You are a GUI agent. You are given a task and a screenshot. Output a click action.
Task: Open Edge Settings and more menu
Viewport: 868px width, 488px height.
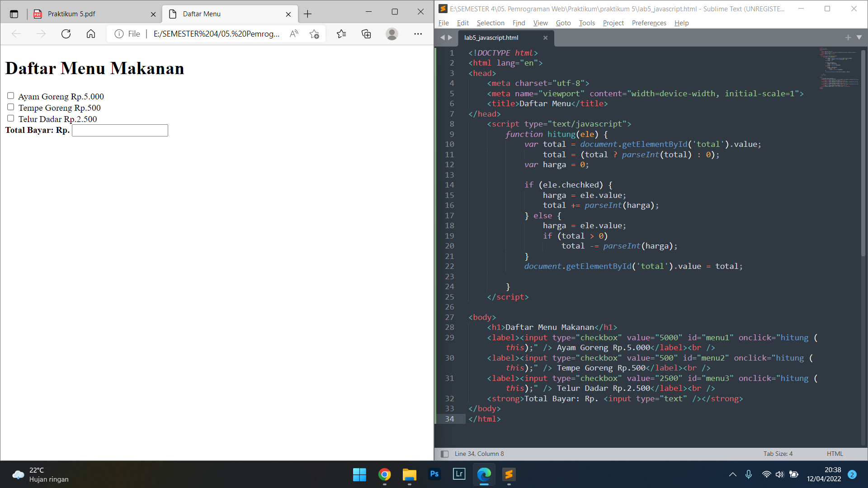click(418, 34)
